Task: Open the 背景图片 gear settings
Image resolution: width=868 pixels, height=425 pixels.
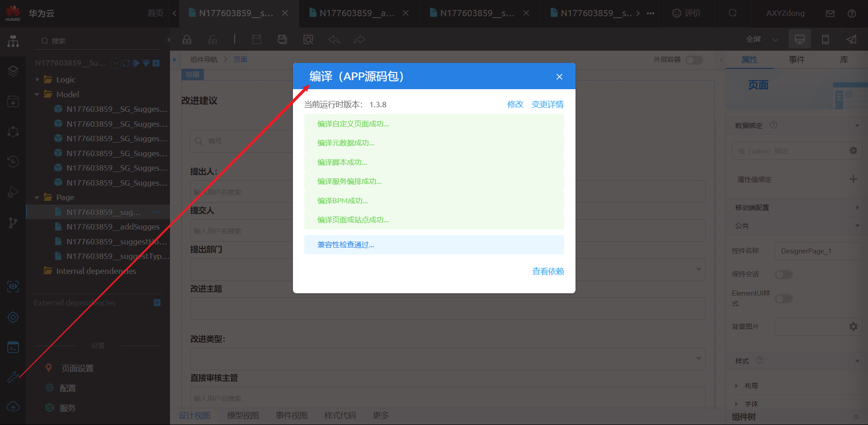Action: tap(853, 326)
